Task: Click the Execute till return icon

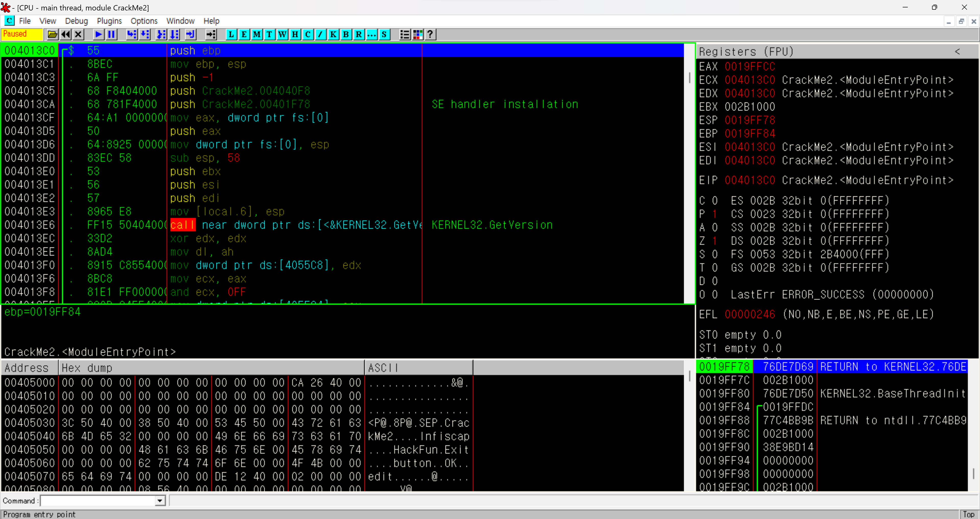Action: click(190, 35)
